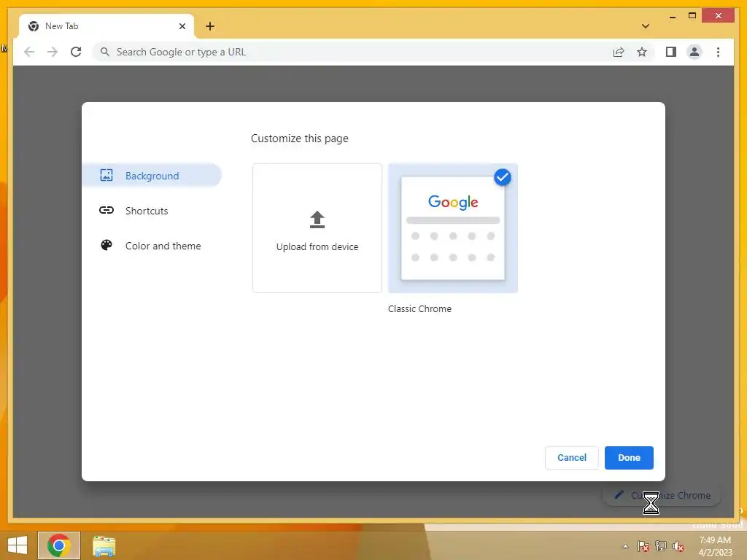Open the side panel icon

pos(671,52)
